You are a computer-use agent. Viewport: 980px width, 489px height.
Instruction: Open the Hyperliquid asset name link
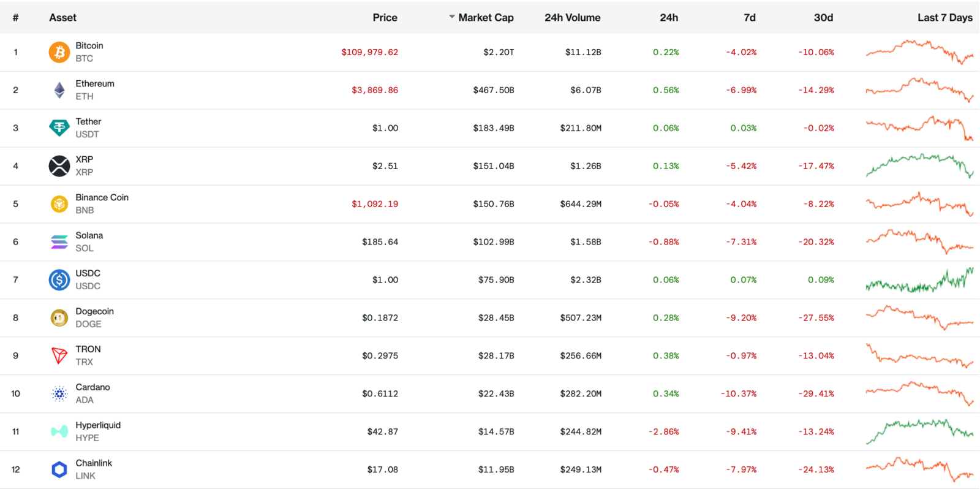click(98, 425)
